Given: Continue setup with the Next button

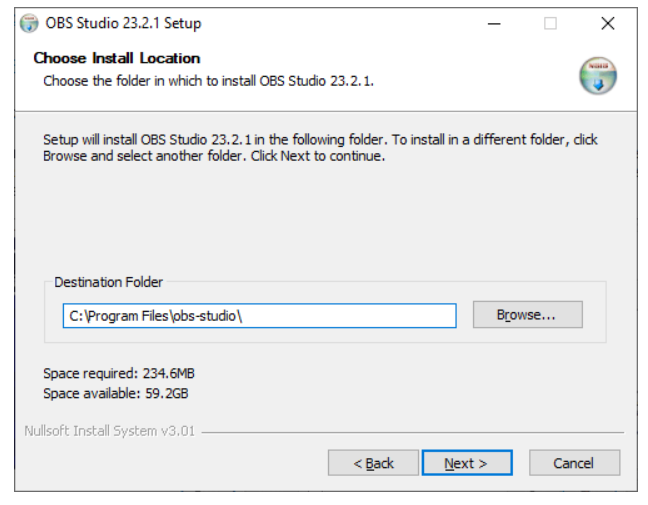Looking at the screenshot, I should (x=466, y=463).
